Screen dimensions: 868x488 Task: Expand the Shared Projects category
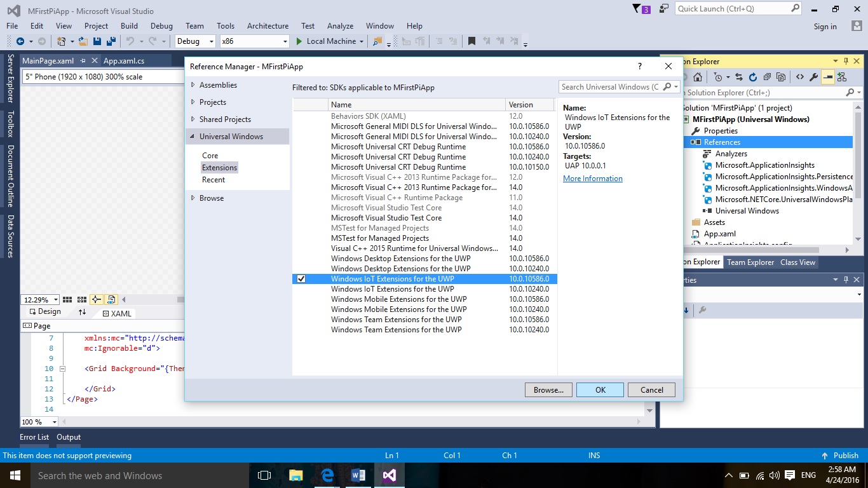click(x=193, y=119)
